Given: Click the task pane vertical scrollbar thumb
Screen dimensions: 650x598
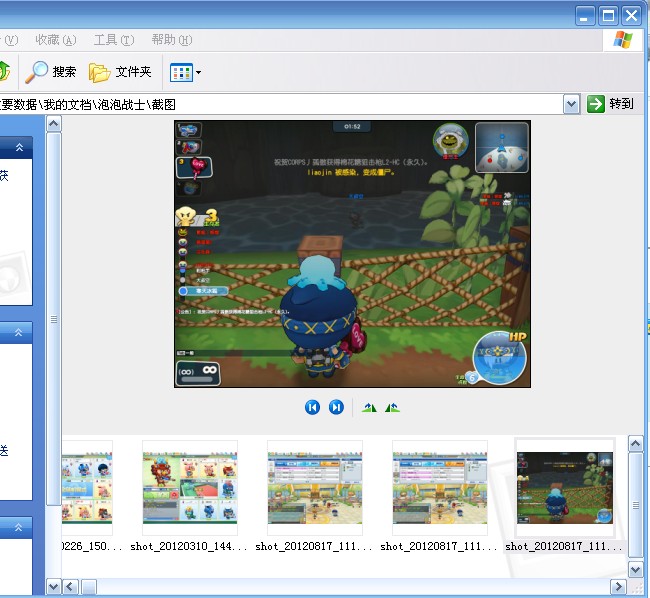Looking at the screenshot, I should click(54, 319).
